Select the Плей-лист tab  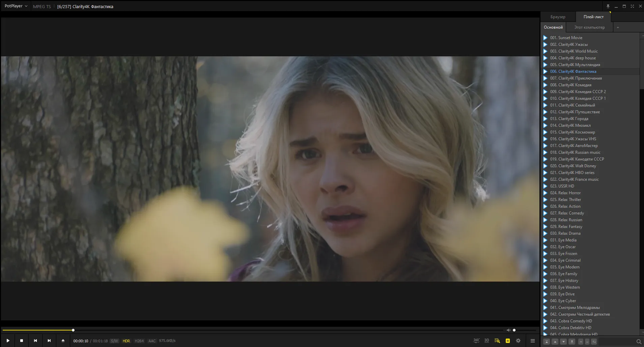pyautogui.click(x=593, y=17)
